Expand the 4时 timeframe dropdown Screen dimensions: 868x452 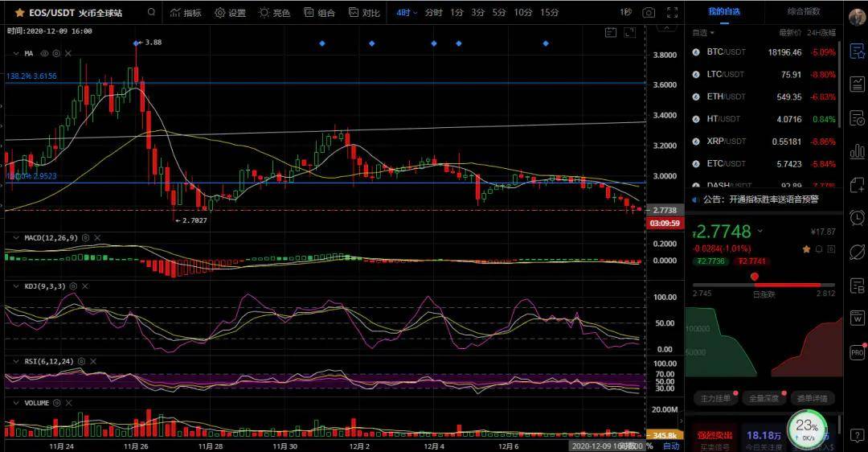407,12
